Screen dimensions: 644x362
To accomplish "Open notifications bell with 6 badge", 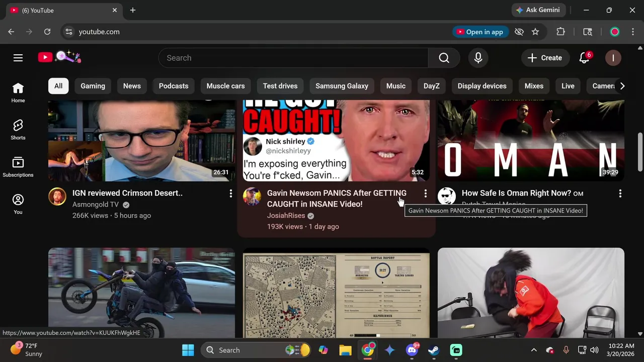I will coord(584,58).
